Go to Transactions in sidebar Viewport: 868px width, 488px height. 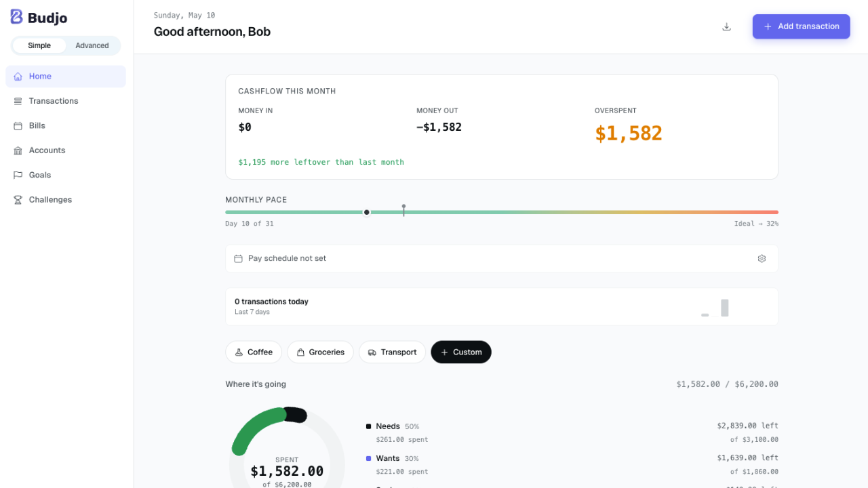(66, 101)
